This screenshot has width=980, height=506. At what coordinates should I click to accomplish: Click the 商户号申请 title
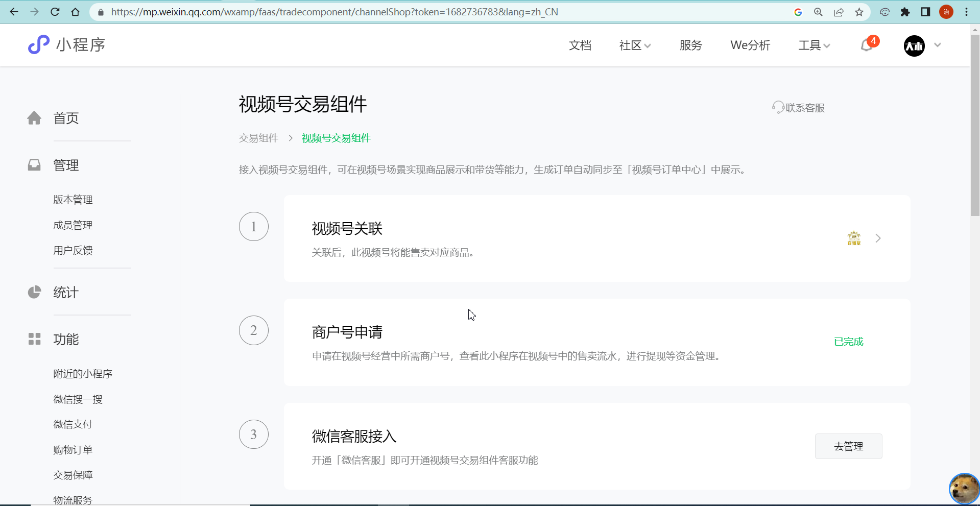point(347,332)
